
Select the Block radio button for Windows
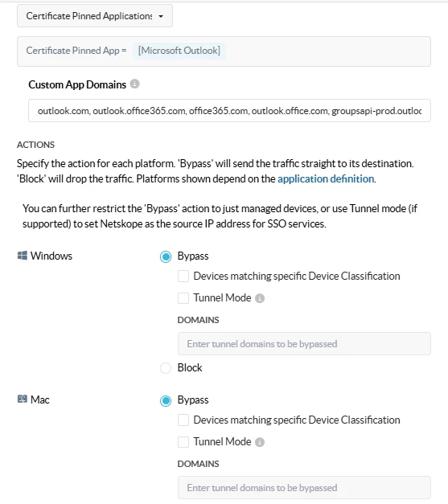point(166,368)
